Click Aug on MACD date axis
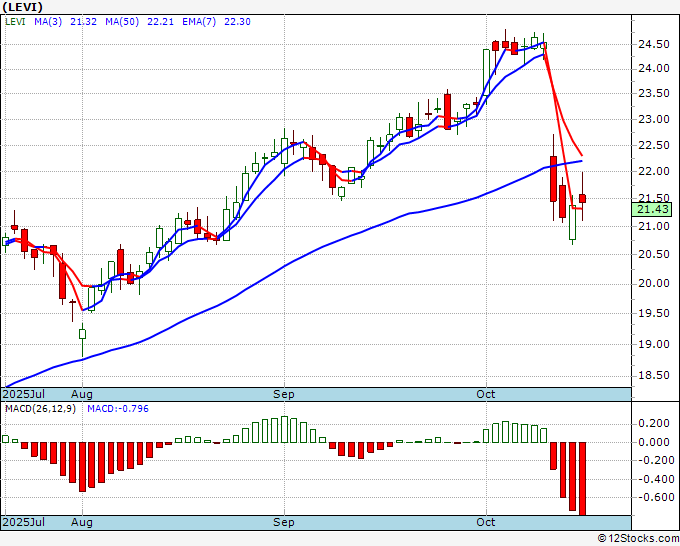 [x=82, y=522]
